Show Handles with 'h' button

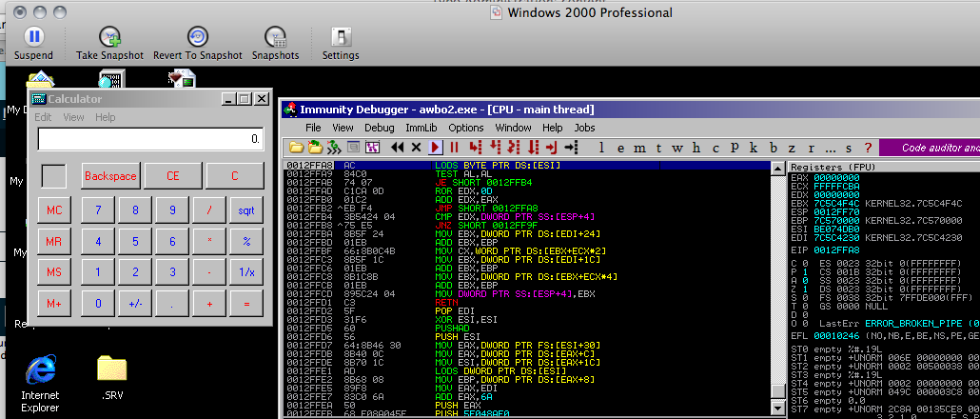tap(696, 149)
